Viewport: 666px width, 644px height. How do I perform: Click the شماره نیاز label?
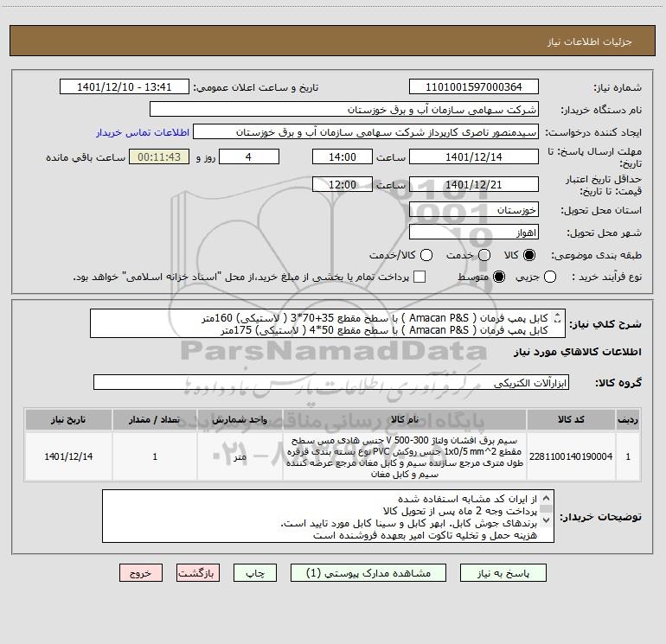click(x=618, y=87)
